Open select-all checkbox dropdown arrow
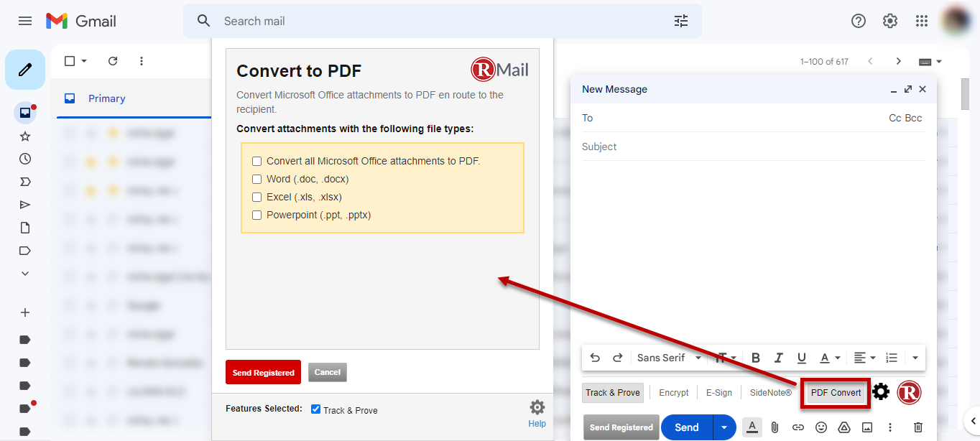The width and height of the screenshot is (980, 441). click(x=84, y=61)
